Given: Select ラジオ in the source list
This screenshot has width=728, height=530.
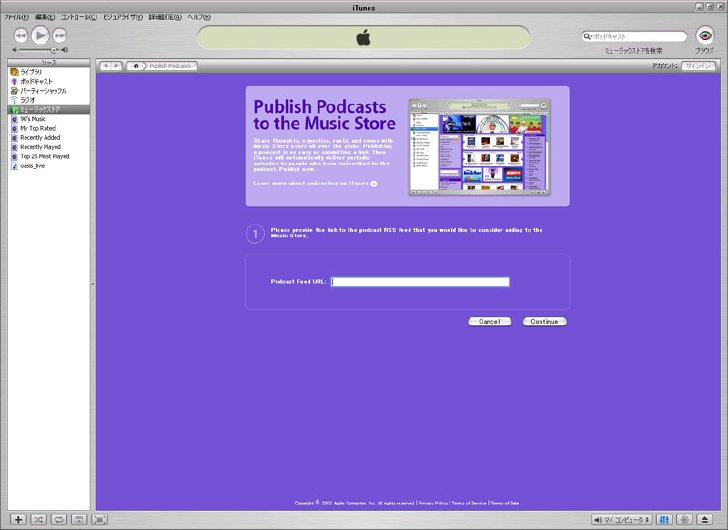Looking at the screenshot, I should 49,100.
